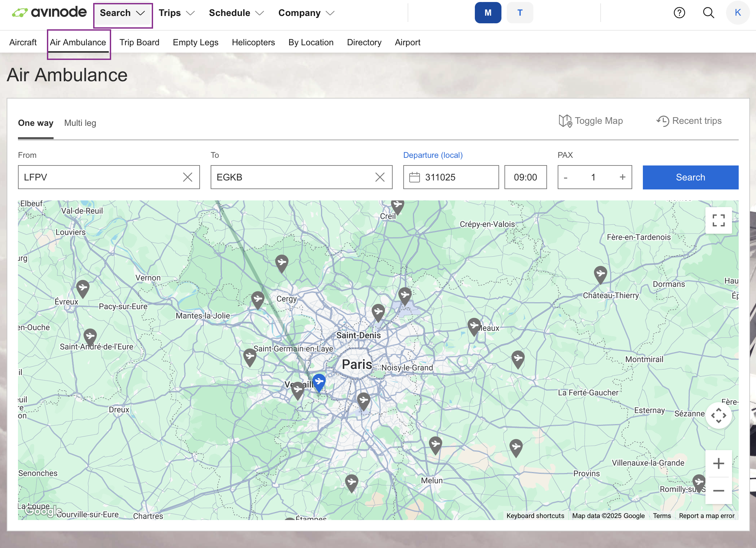The width and height of the screenshot is (756, 548).
Task: Zoom out on the map
Action: click(x=718, y=490)
